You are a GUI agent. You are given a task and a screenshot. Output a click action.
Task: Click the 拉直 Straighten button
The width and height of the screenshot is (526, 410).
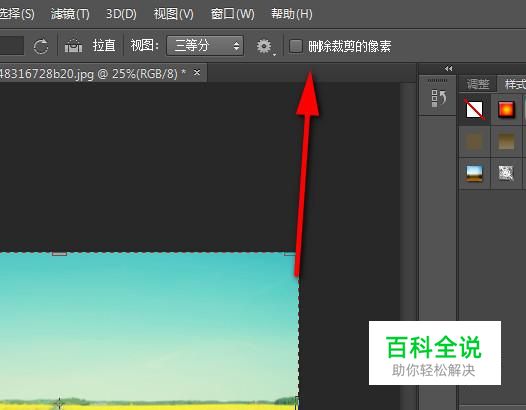click(104, 46)
